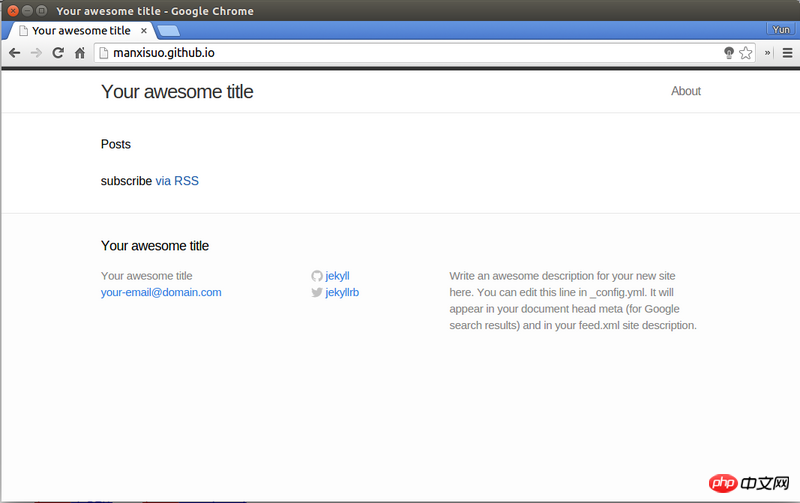Viewport: 800px width, 503px height.
Task: Open the browser home page icon
Action: (80, 53)
